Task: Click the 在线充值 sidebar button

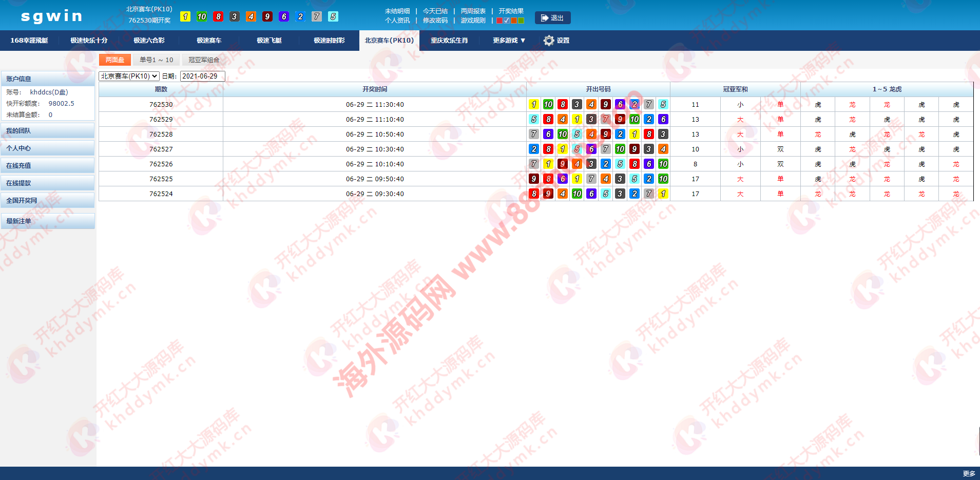Action: click(x=48, y=166)
